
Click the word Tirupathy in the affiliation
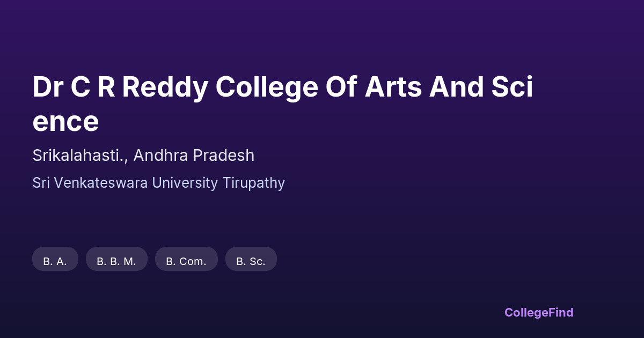253,183
